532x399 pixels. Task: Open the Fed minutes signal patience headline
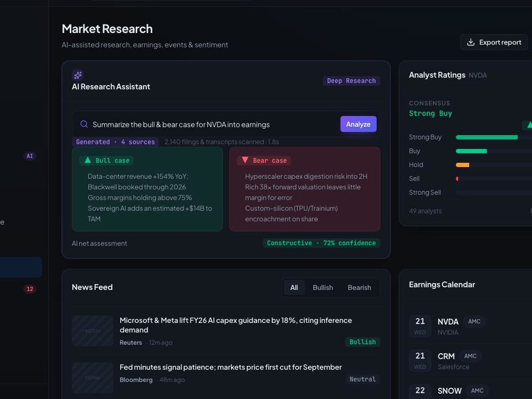point(231,367)
